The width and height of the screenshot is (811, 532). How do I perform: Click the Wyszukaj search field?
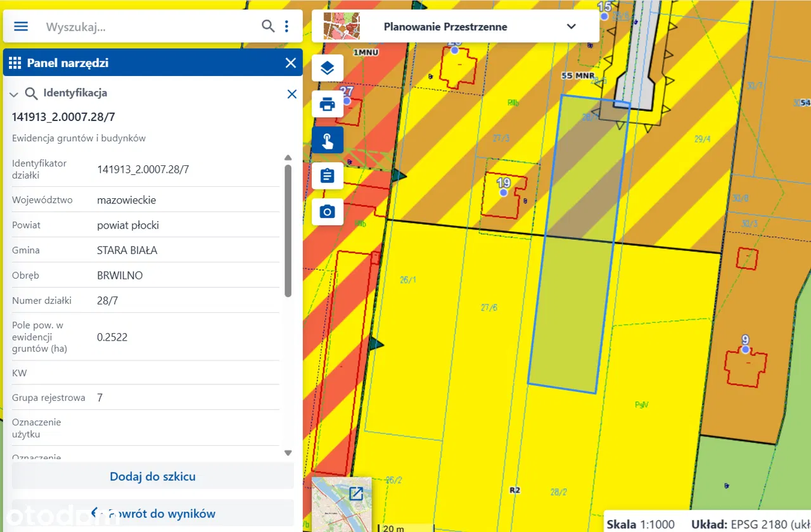pyautogui.click(x=149, y=27)
